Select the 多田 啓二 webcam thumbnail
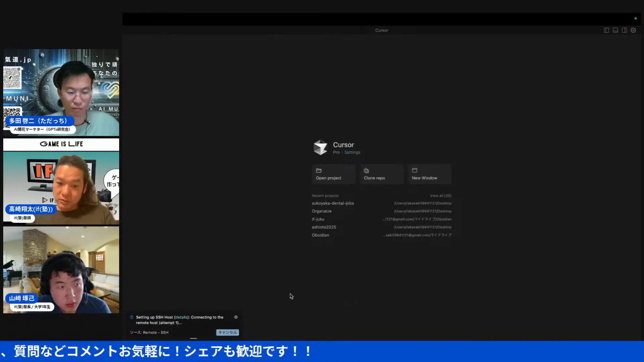The width and height of the screenshot is (644, 362). pos(61,93)
